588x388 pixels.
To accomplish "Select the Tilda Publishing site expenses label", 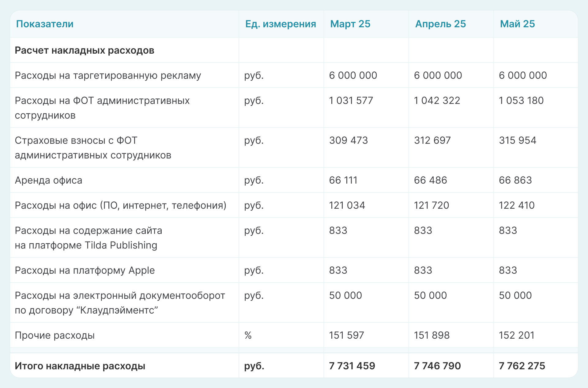I will point(88,238).
